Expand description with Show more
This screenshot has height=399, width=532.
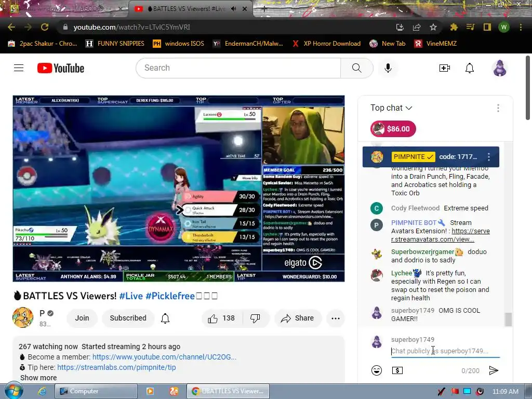(38, 378)
